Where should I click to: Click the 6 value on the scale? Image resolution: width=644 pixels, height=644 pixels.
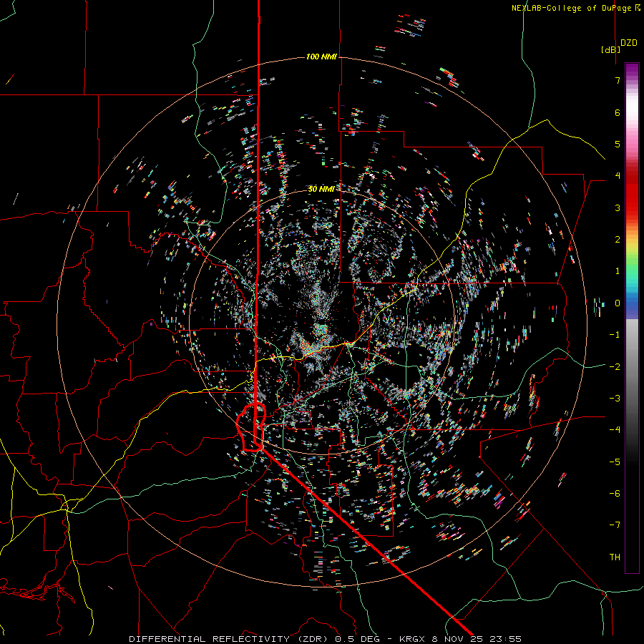618,112
